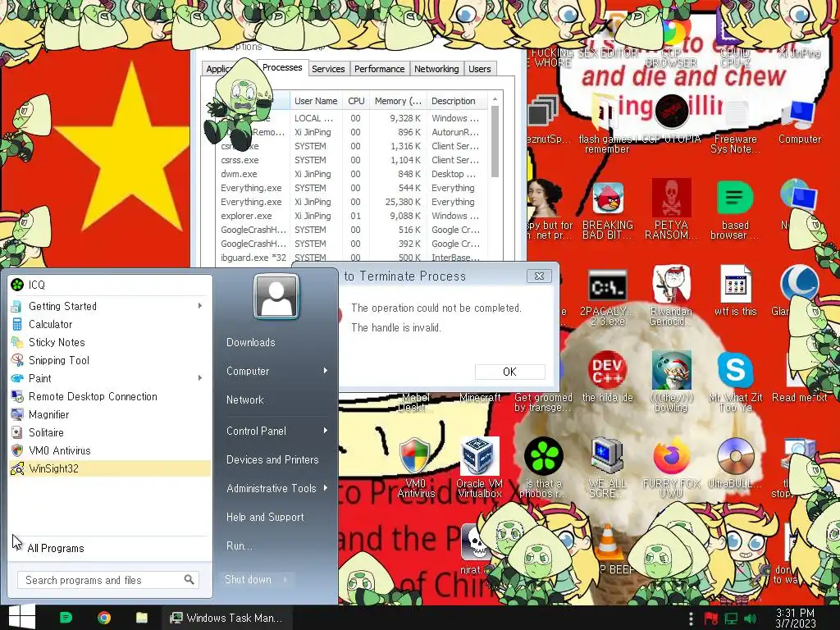Image resolution: width=840 pixels, height=630 pixels.
Task: Open Help and Support
Action: 265,517
